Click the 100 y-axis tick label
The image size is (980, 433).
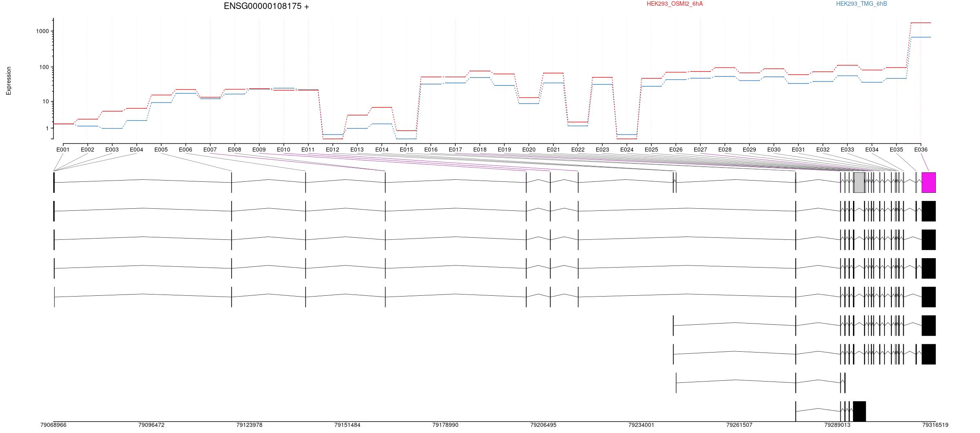click(44, 67)
